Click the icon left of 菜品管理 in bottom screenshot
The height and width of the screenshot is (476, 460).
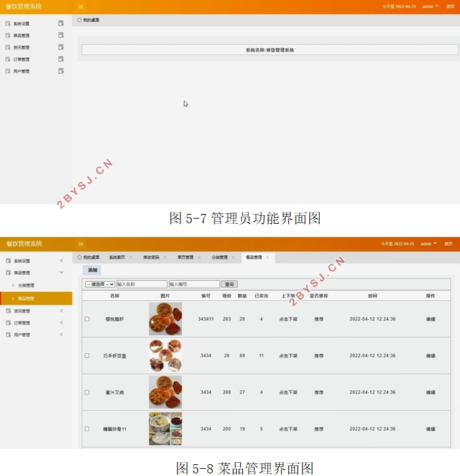[x=9, y=273]
